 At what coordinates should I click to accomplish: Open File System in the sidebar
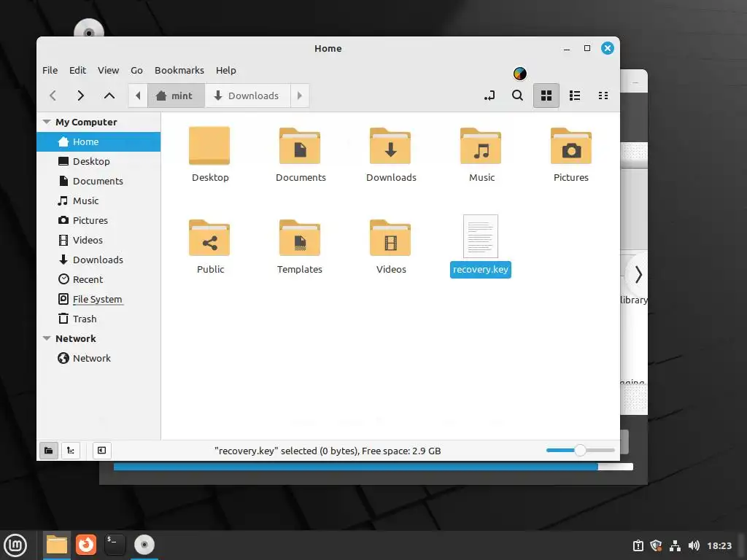click(x=98, y=299)
